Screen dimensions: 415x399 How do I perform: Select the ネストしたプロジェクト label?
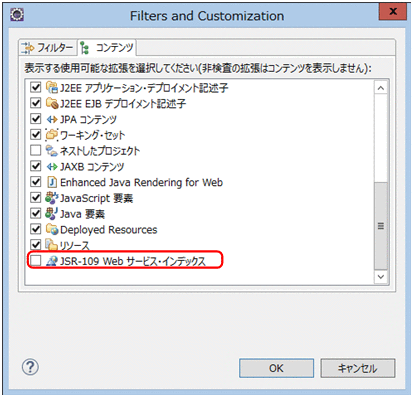(100, 151)
